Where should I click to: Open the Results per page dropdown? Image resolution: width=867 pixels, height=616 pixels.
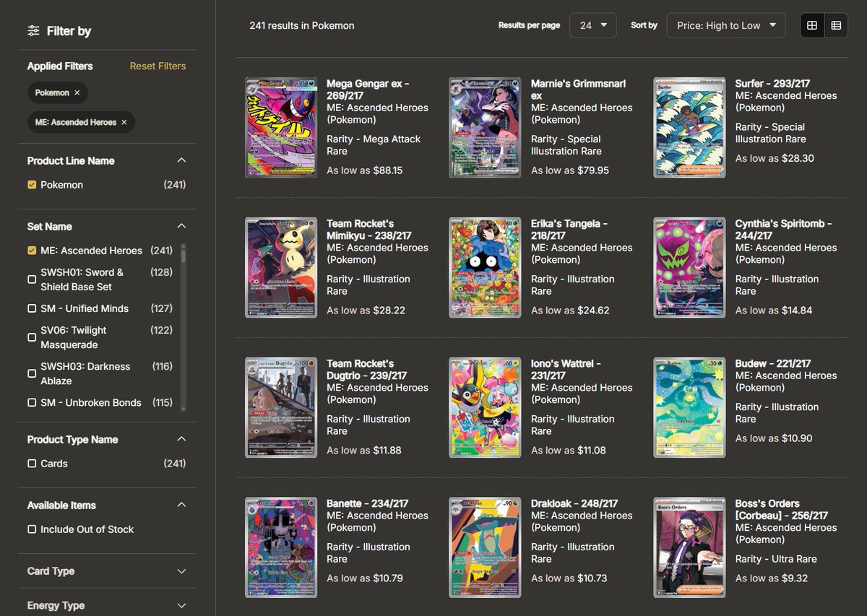pyautogui.click(x=593, y=25)
